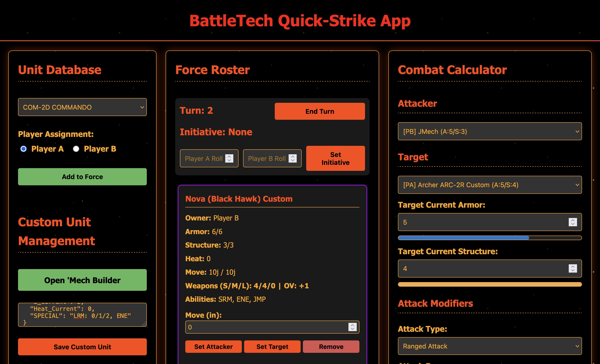Click inside the custom unit JSON text area

pos(82,315)
